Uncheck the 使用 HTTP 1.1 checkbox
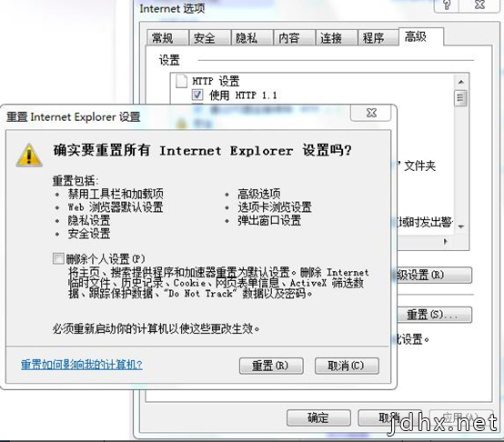Viewport: 504px width, 442px height. (x=197, y=95)
